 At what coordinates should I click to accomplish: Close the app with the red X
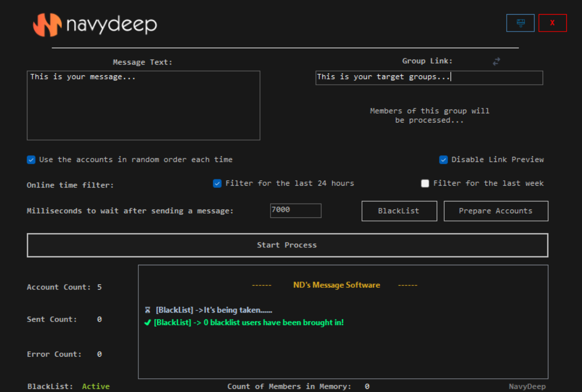tap(553, 23)
